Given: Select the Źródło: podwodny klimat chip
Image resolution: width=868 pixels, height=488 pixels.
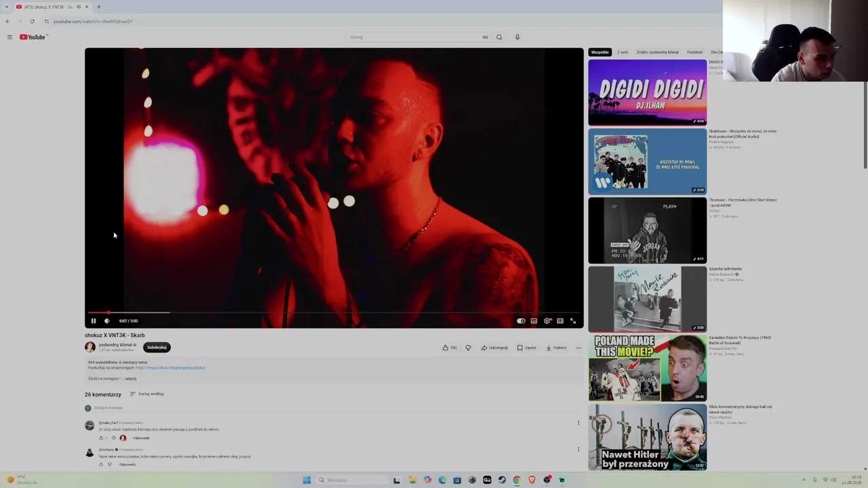Looking at the screenshot, I should click(x=658, y=52).
